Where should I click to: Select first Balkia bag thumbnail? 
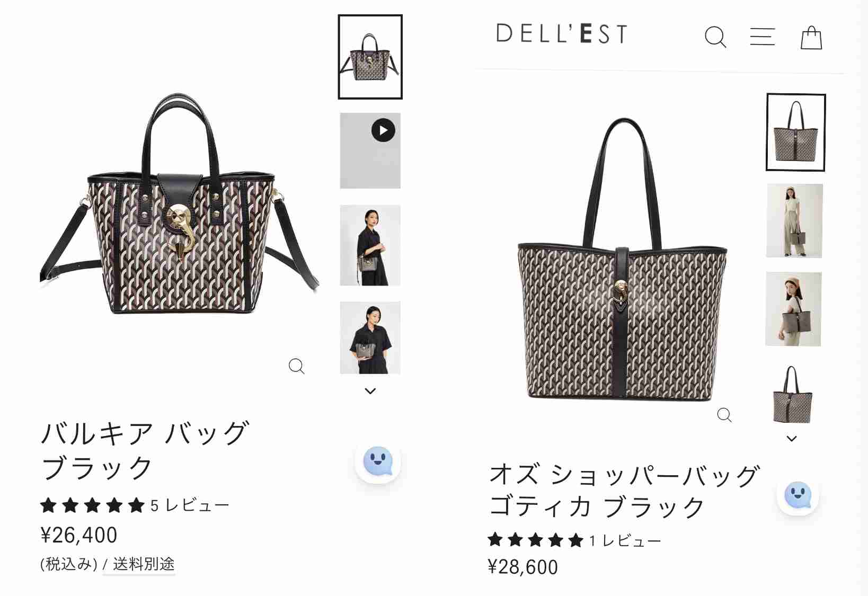[370, 57]
